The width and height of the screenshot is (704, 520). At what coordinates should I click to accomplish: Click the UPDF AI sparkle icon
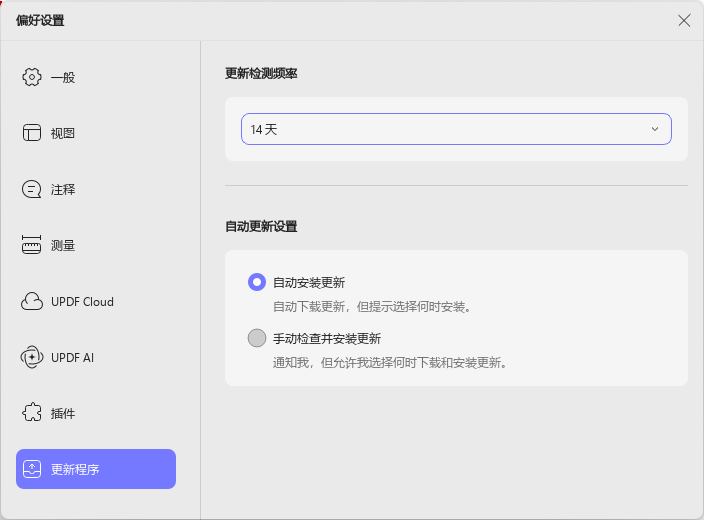click(x=32, y=357)
